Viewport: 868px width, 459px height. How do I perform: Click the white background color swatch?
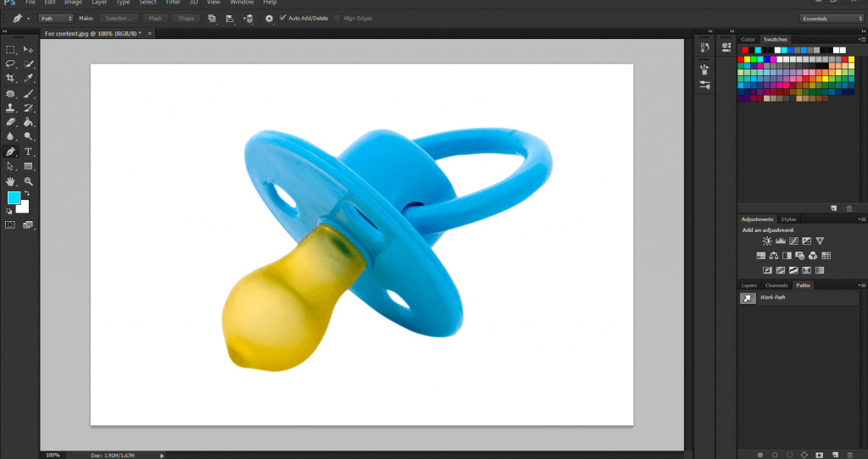24,208
